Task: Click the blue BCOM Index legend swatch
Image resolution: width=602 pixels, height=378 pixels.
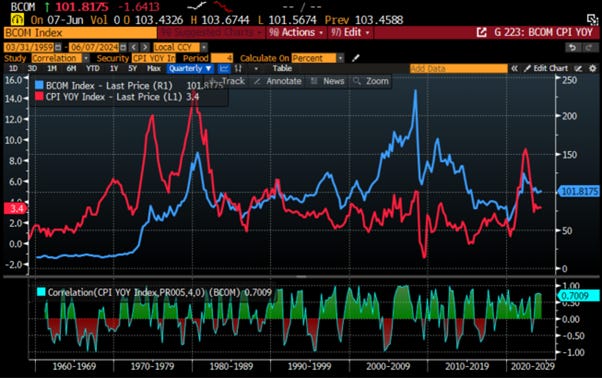Action: (39, 85)
